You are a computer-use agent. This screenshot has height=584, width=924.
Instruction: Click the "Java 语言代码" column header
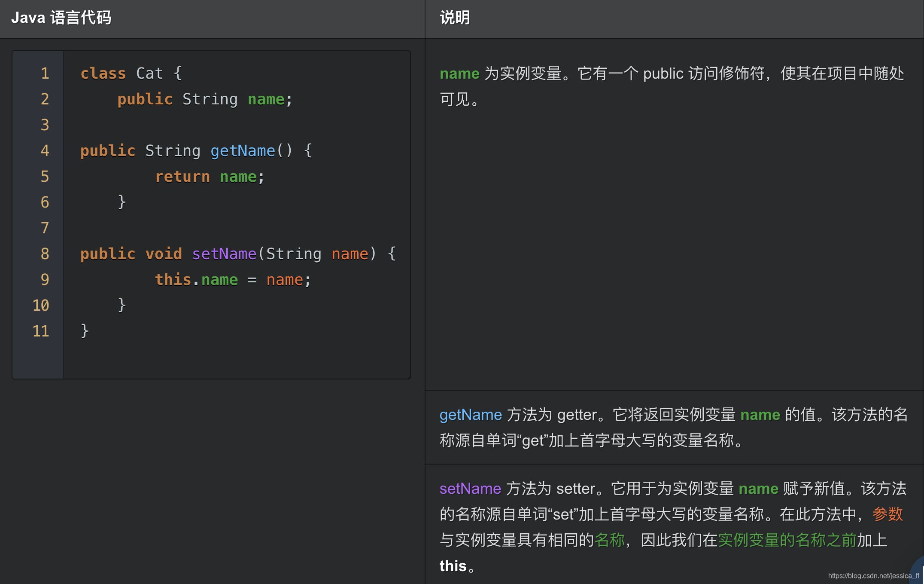(61, 17)
